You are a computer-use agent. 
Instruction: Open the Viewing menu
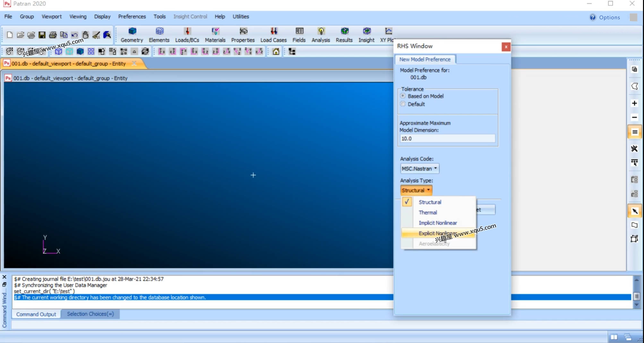[78, 16]
